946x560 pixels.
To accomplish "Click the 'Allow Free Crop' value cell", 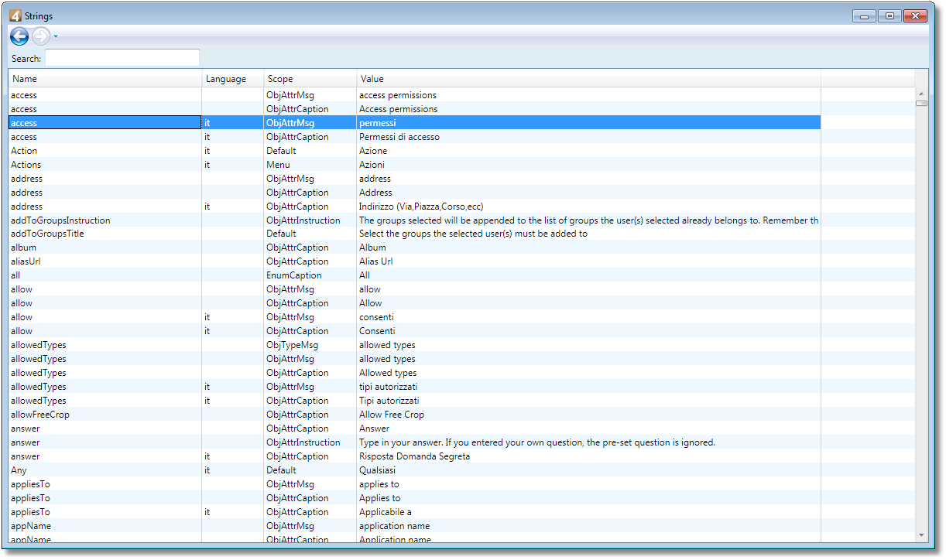I will [588, 415].
